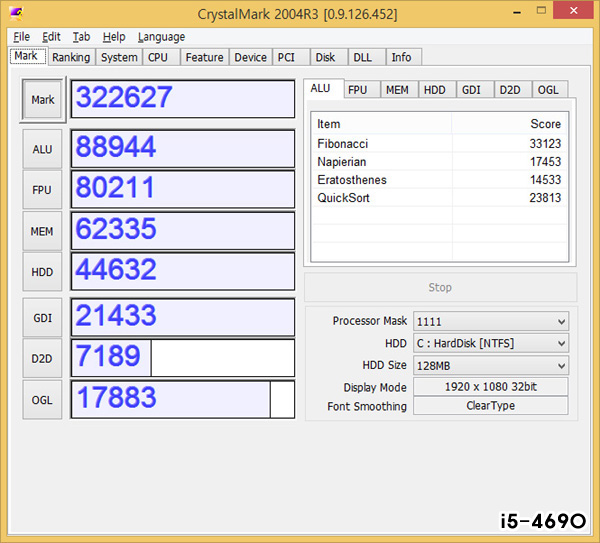Image resolution: width=600 pixels, height=543 pixels.
Task: Run the full Mark benchmark button
Action: (43, 100)
